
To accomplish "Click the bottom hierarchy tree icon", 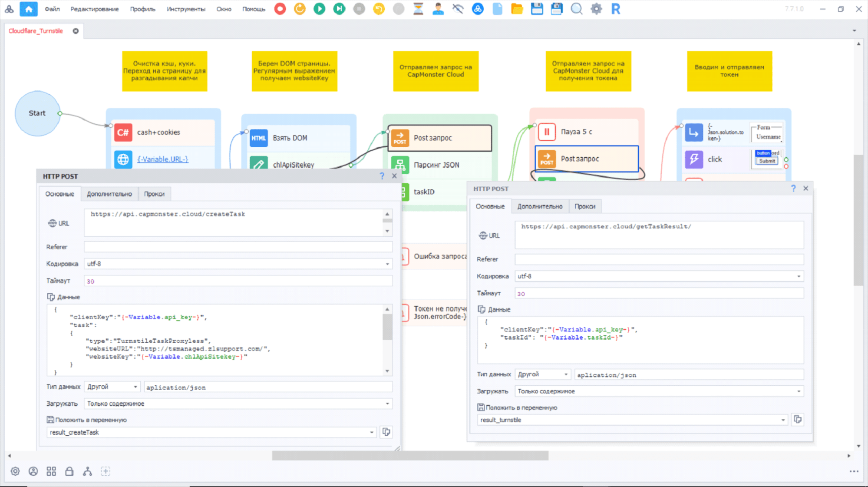I will (87, 471).
